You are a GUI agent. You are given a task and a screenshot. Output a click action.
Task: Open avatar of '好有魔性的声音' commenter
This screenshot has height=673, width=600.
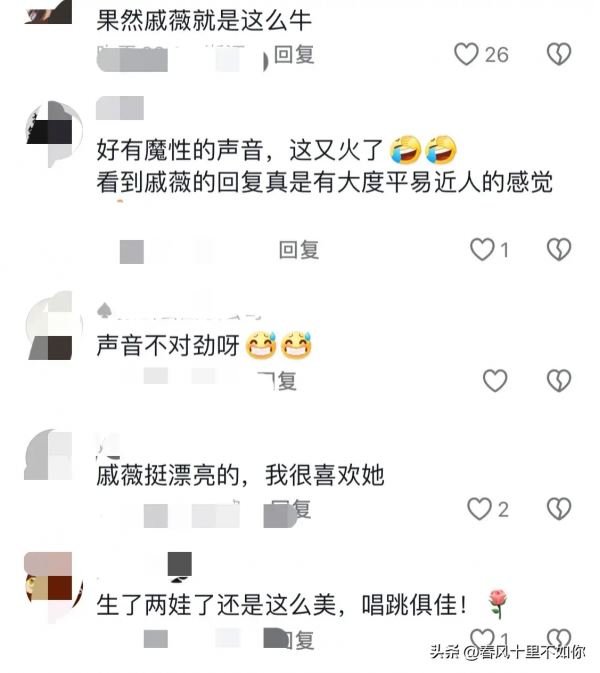(54, 133)
